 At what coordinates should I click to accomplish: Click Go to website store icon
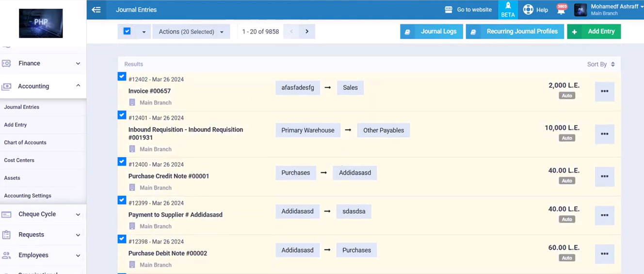[449, 10]
